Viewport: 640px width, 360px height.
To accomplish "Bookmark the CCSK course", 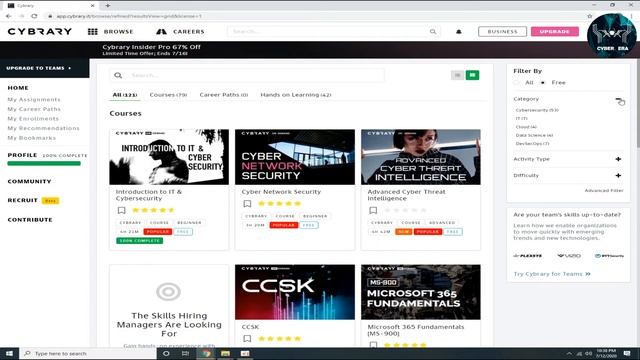I will (x=247, y=339).
